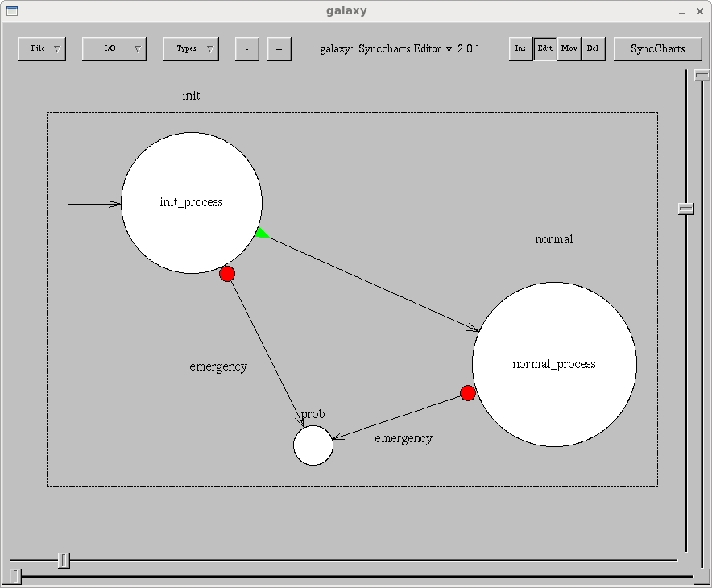Click the plus zoom-in button
Image resolution: width=712 pixels, height=588 pixels.
(279, 49)
